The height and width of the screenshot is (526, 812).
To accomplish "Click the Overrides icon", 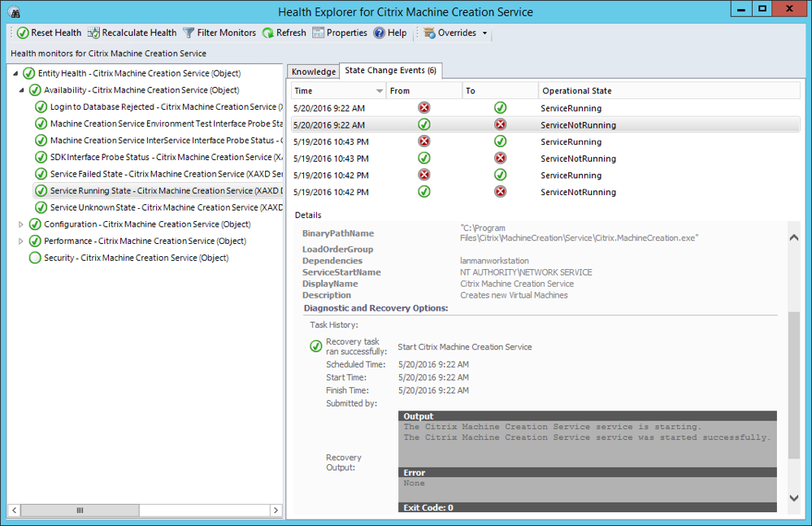I will pyautogui.click(x=429, y=33).
